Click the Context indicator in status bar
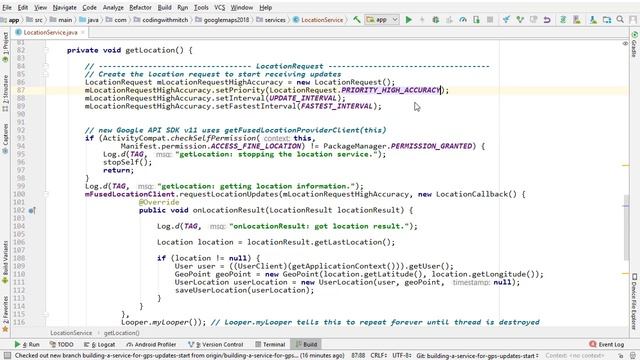The width and height of the screenshot is (640, 360). coord(575,356)
